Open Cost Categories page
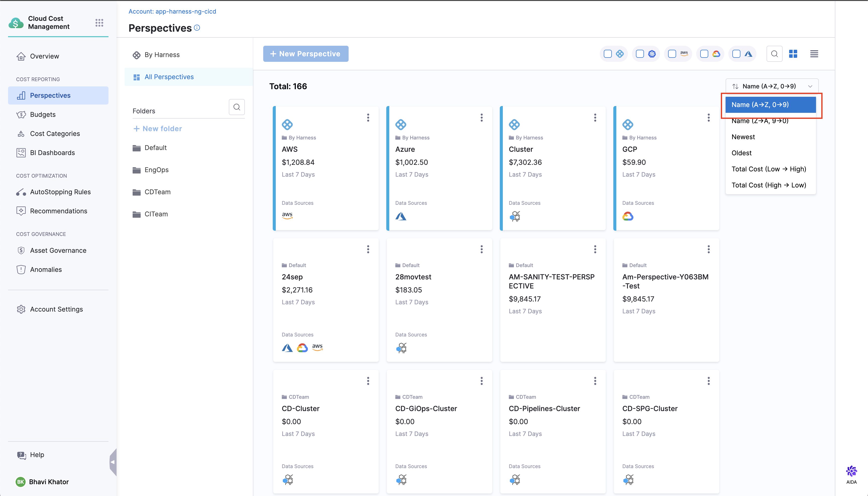Image resolution: width=868 pixels, height=496 pixels. point(58,133)
